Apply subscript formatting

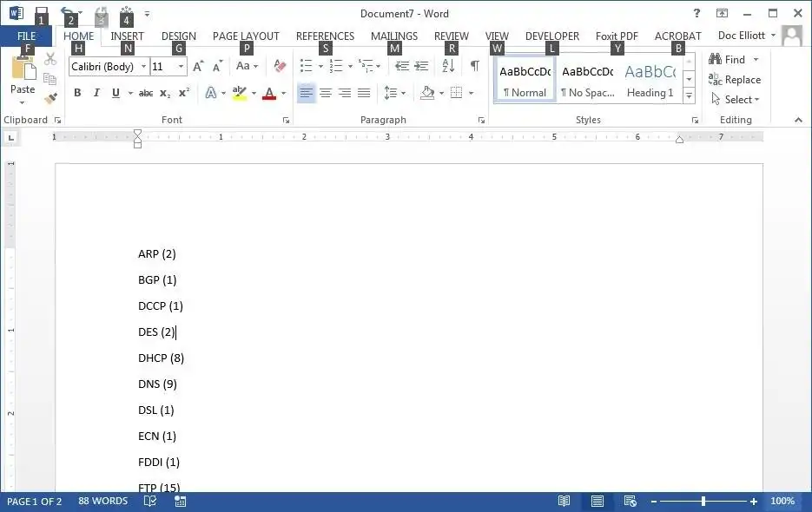pyautogui.click(x=165, y=93)
